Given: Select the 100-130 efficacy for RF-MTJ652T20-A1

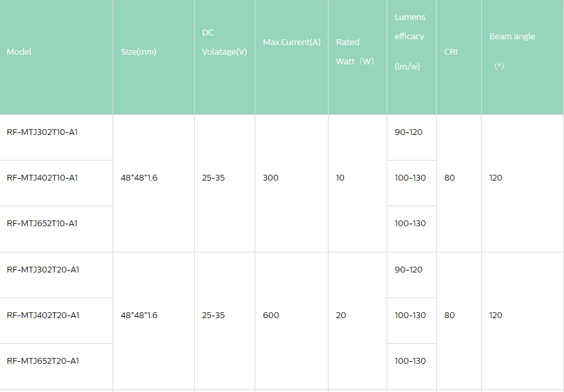Looking at the screenshot, I should 410,361.
